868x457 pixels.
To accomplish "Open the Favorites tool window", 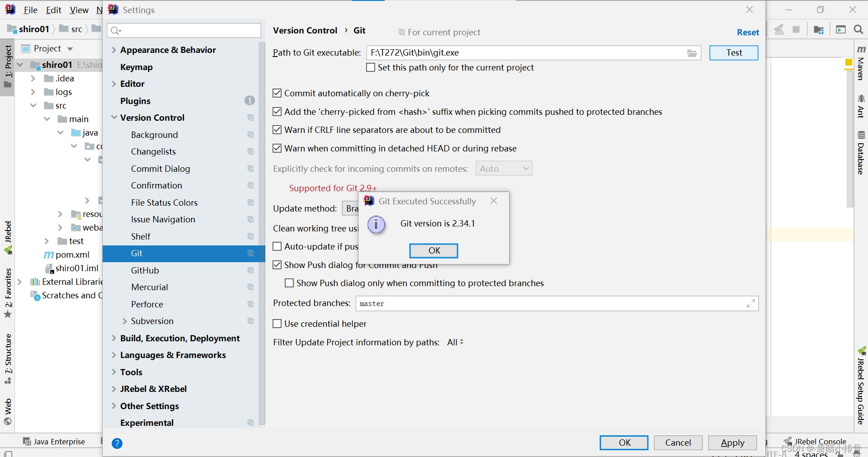I will pos(8,293).
